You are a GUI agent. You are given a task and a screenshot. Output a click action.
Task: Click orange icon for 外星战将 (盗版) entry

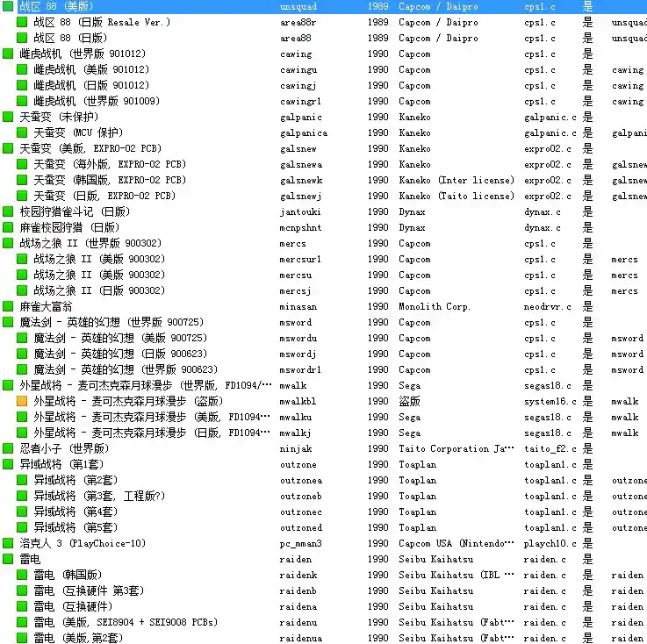coord(22,401)
